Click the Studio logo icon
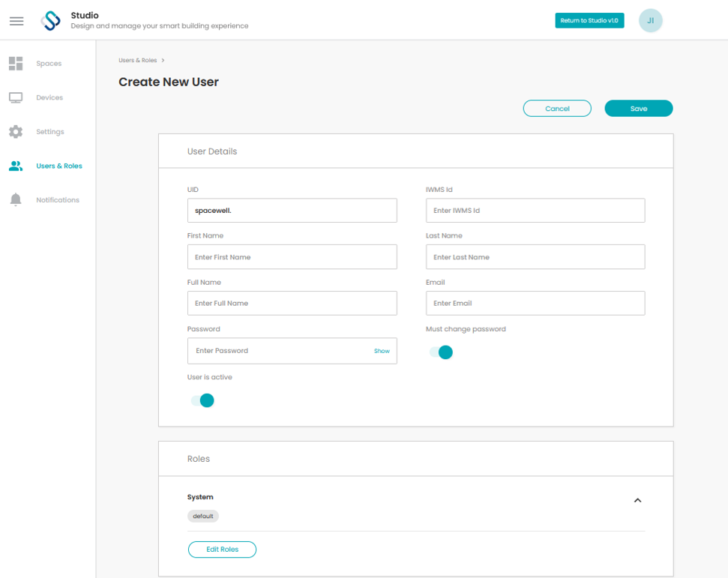This screenshot has height=578, width=728. (x=50, y=21)
